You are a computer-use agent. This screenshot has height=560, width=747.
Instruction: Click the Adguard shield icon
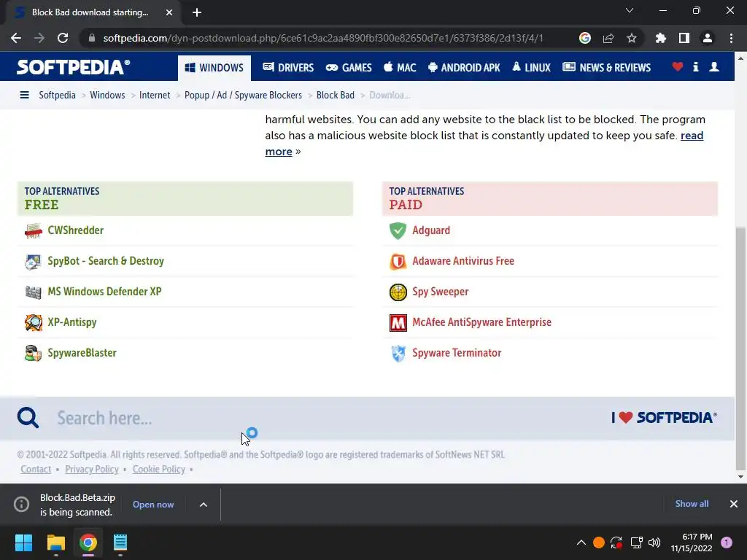click(x=398, y=230)
